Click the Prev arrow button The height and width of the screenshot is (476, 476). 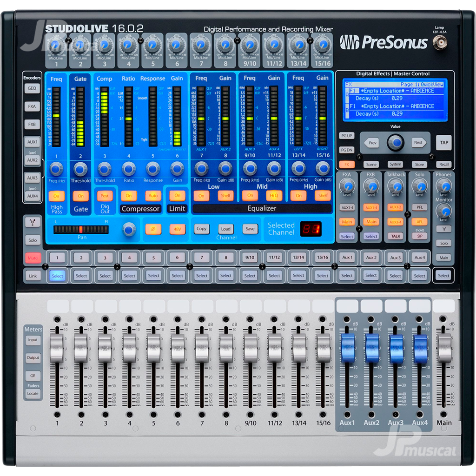click(372, 143)
